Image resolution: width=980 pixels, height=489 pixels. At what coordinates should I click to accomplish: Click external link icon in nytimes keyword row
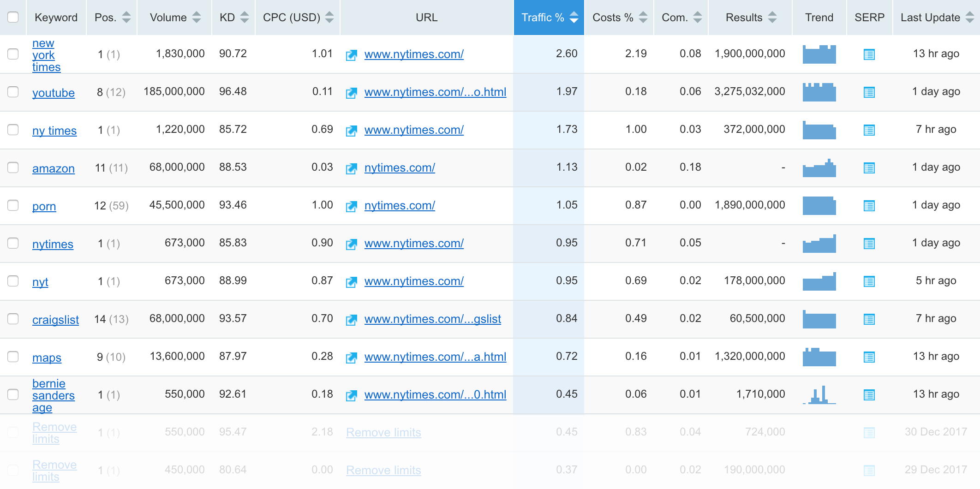tap(352, 244)
